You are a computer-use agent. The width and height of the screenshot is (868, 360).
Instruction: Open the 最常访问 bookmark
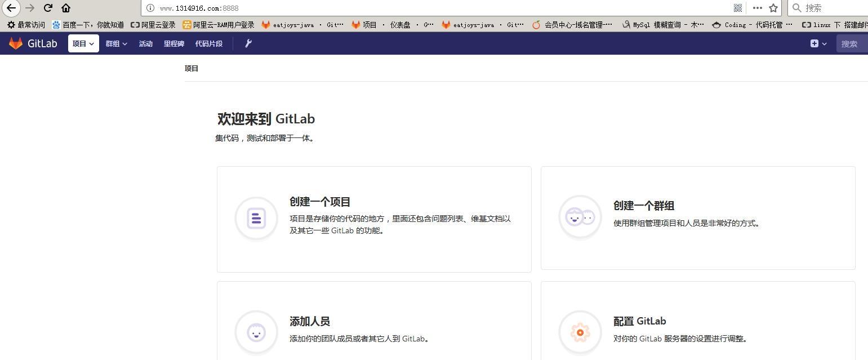pyautogui.click(x=26, y=25)
